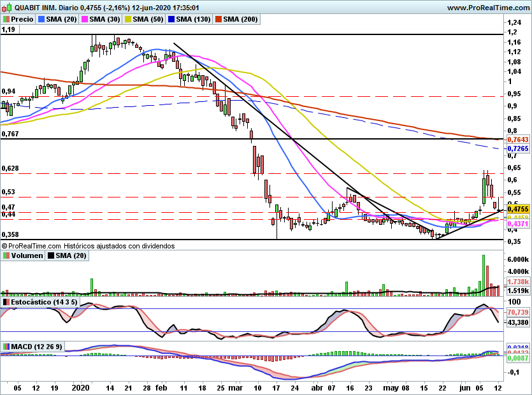Click the 0,7265 SMA 130 price label
532x395 pixels.
518,148
